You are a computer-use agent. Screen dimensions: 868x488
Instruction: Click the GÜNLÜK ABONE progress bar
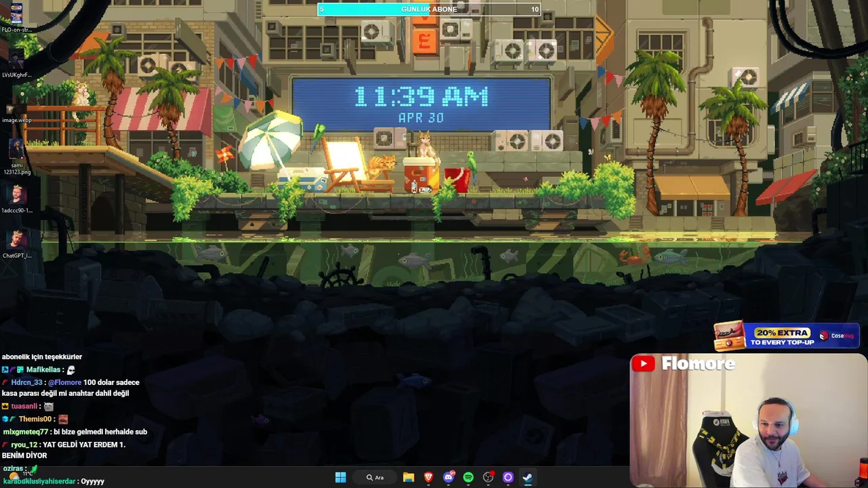tap(429, 9)
